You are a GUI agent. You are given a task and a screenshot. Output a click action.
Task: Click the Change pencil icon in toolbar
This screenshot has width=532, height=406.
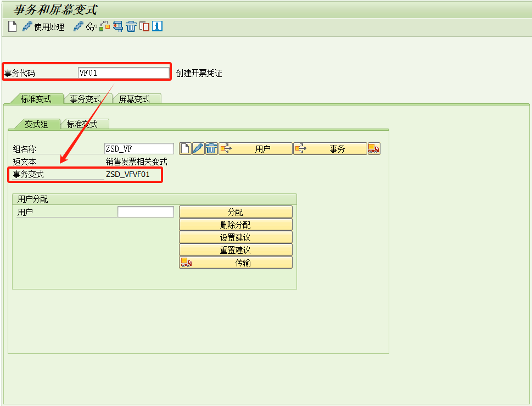(x=79, y=26)
